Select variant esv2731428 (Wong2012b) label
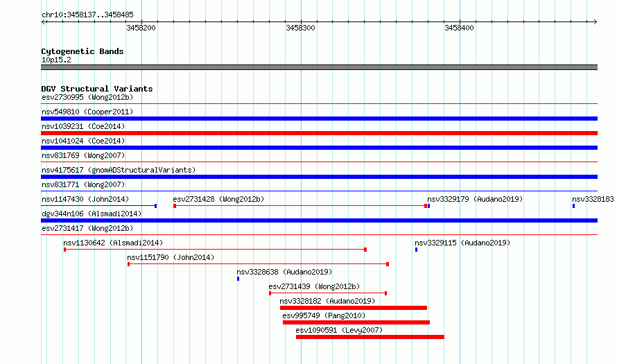This screenshot has height=364, width=617. pyautogui.click(x=218, y=199)
